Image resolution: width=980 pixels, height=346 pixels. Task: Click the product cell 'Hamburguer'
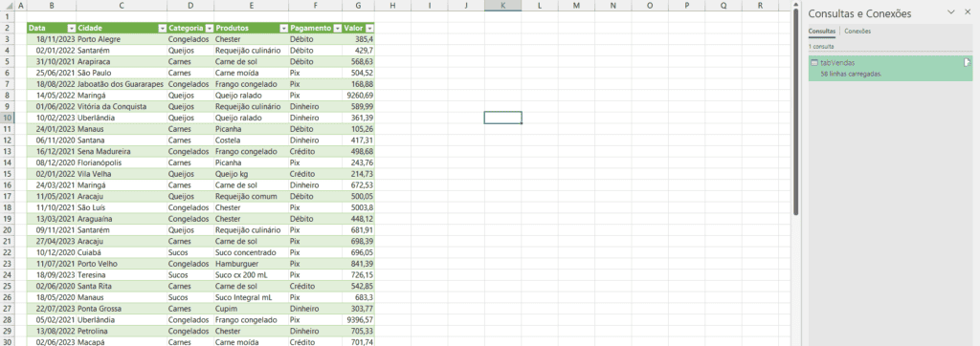pyautogui.click(x=252, y=264)
